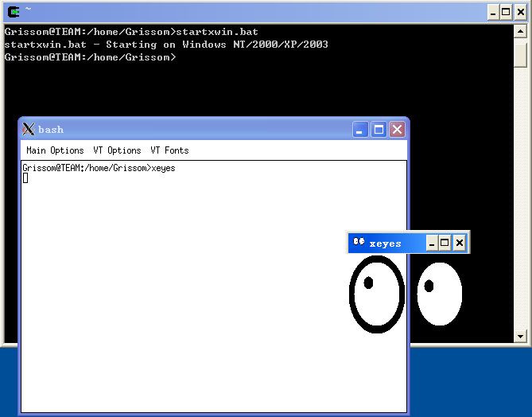
Task: Click the X icon in bash title bar
Action: 29,129
